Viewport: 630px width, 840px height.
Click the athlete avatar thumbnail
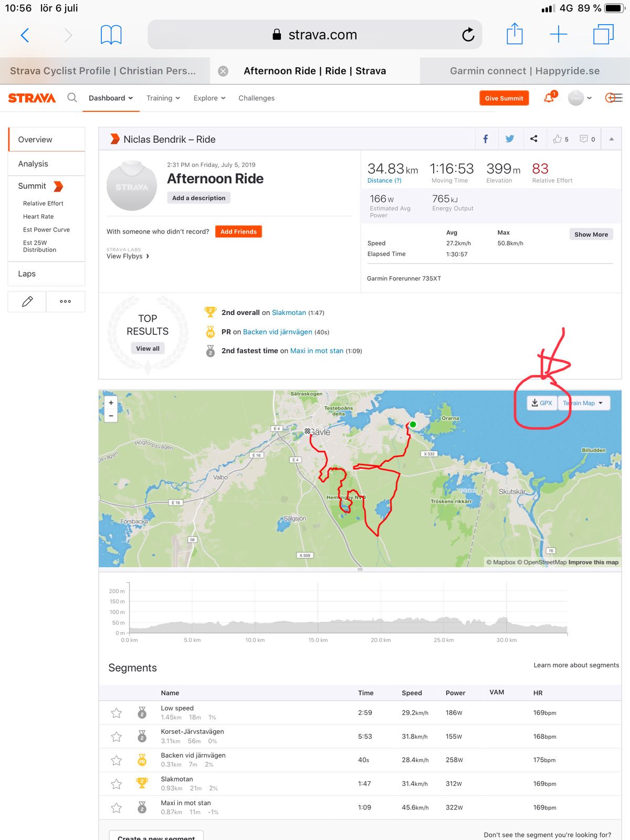point(132,185)
